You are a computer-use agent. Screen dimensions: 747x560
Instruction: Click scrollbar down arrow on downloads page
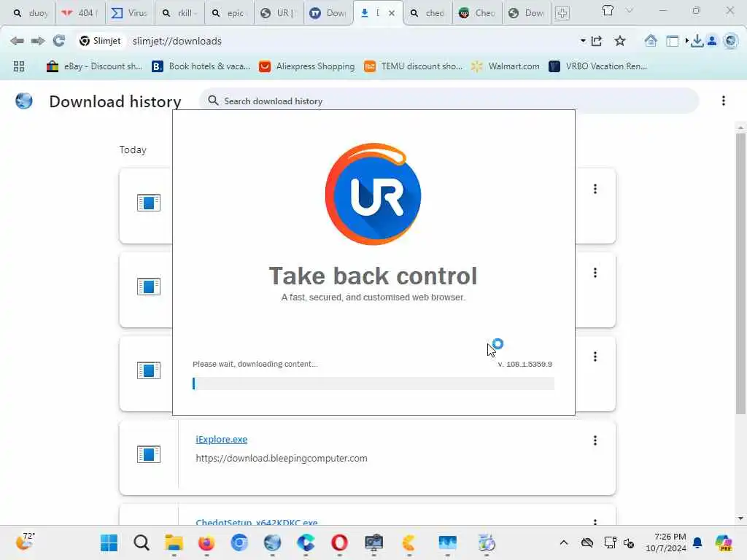click(x=740, y=518)
